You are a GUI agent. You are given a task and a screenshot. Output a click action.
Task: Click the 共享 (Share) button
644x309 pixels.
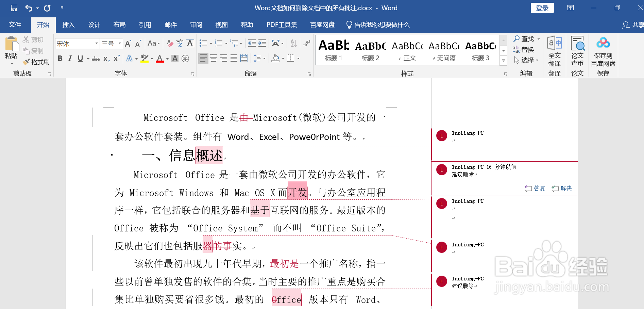633,25
